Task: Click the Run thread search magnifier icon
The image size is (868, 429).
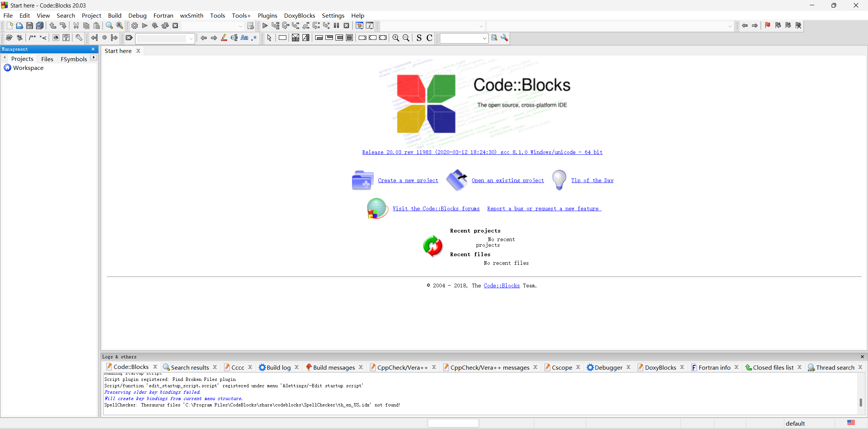Action: pos(494,38)
